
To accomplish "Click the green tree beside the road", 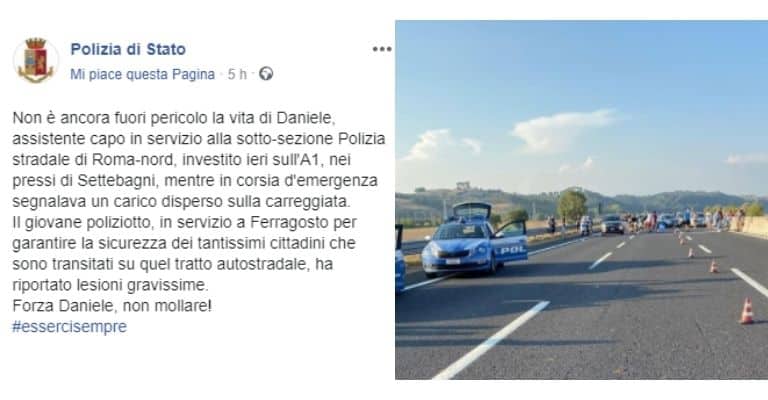I will 572,204.
